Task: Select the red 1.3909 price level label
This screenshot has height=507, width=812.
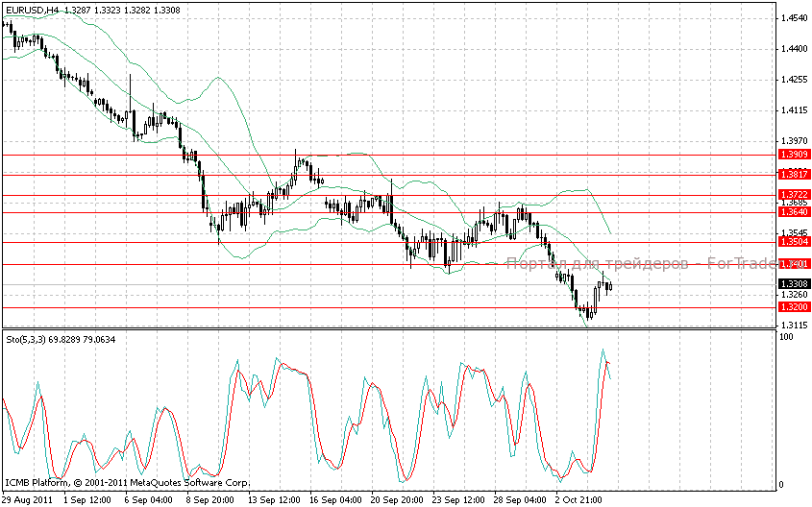Action: (x=793, y=155)
